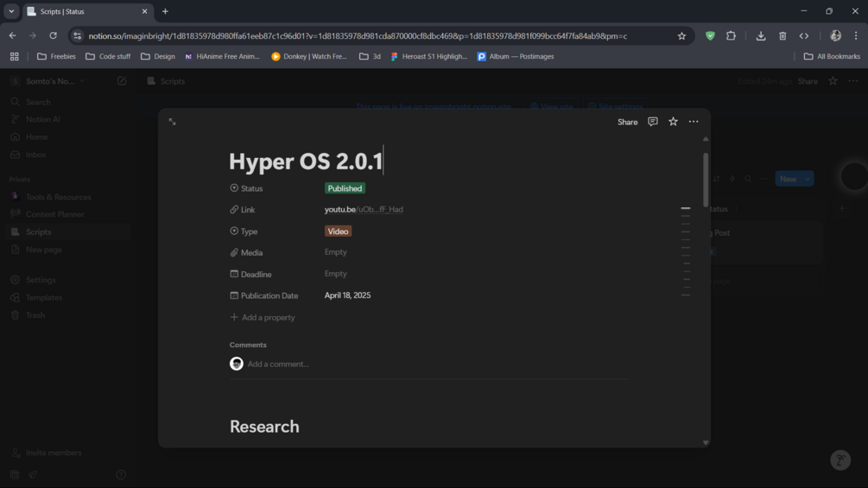868x488 pixels.
Task: Reload the page
Action: pyautogui.click(x=54, y=36)
